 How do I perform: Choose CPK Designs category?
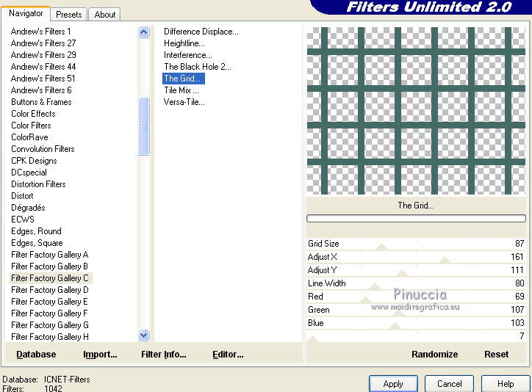pyautogui.click(x=34, y=161)
